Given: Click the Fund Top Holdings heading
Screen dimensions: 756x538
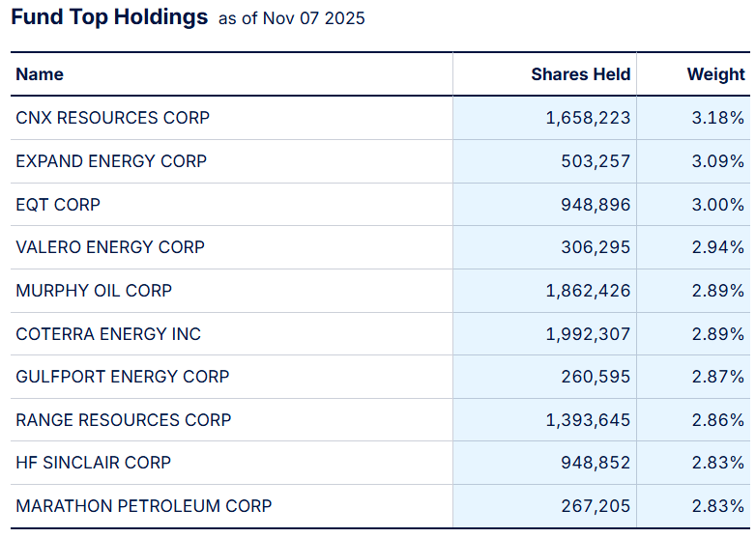Looking at the screenshot, I should 109,17.
